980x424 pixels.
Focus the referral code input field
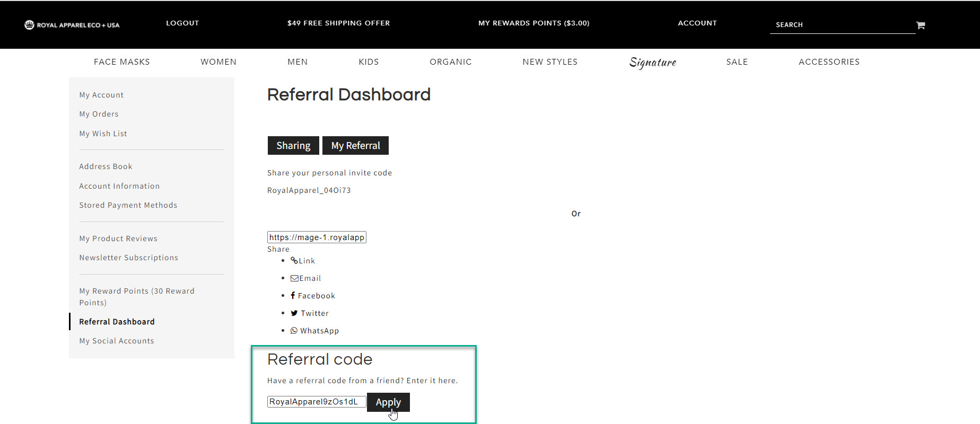317,402
